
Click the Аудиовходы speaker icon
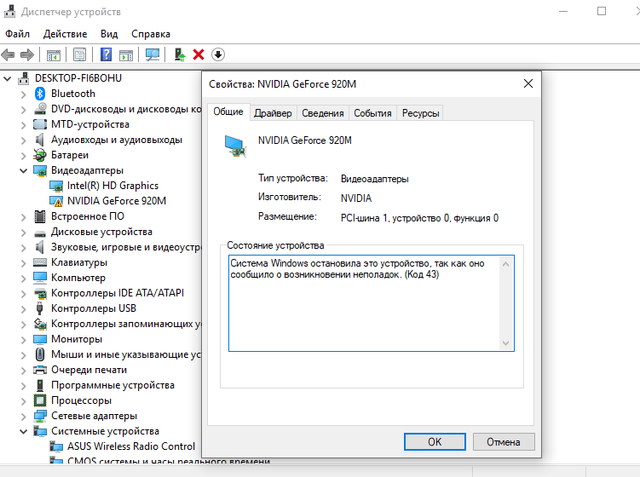[40, 140]
